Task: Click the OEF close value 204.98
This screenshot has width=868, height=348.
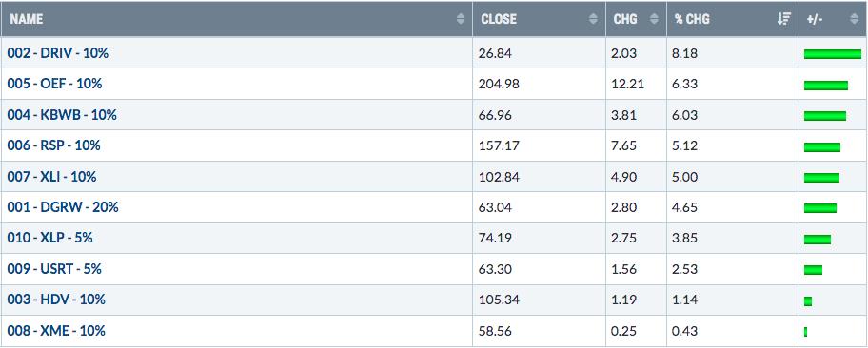Action: point(500,84)
